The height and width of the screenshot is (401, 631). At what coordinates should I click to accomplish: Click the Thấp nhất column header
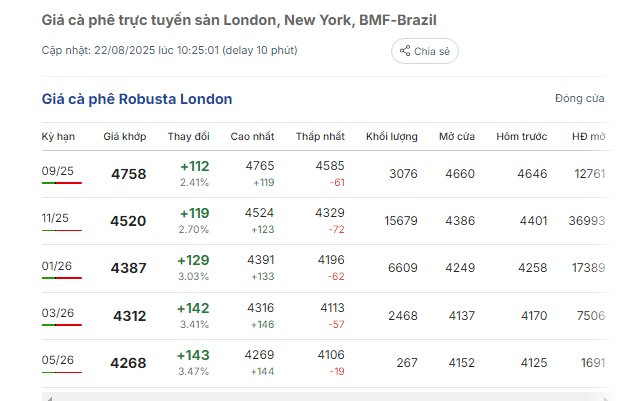(x=319, y=136)
